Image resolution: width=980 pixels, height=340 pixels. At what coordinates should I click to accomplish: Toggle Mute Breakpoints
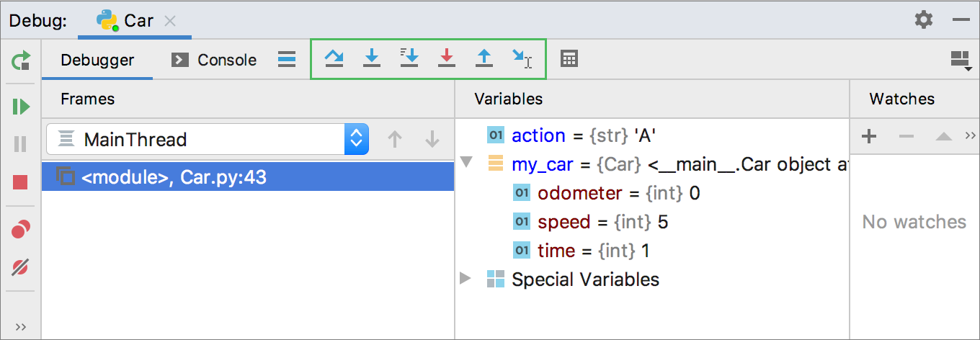coord(20,268)
